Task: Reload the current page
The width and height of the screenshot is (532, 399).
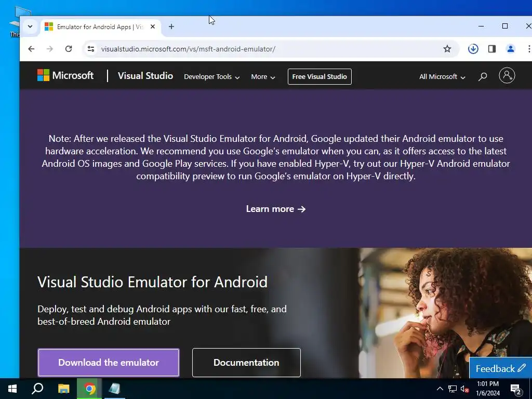Action: (x=69, y=49)
